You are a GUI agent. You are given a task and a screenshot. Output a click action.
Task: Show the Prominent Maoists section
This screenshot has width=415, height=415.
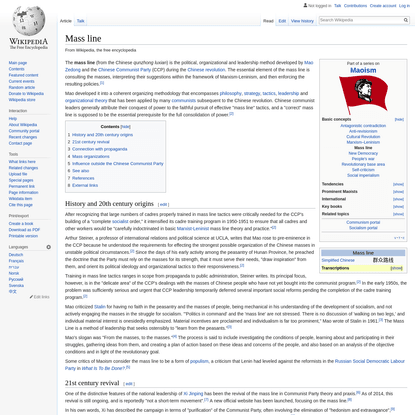coord(398,192)
